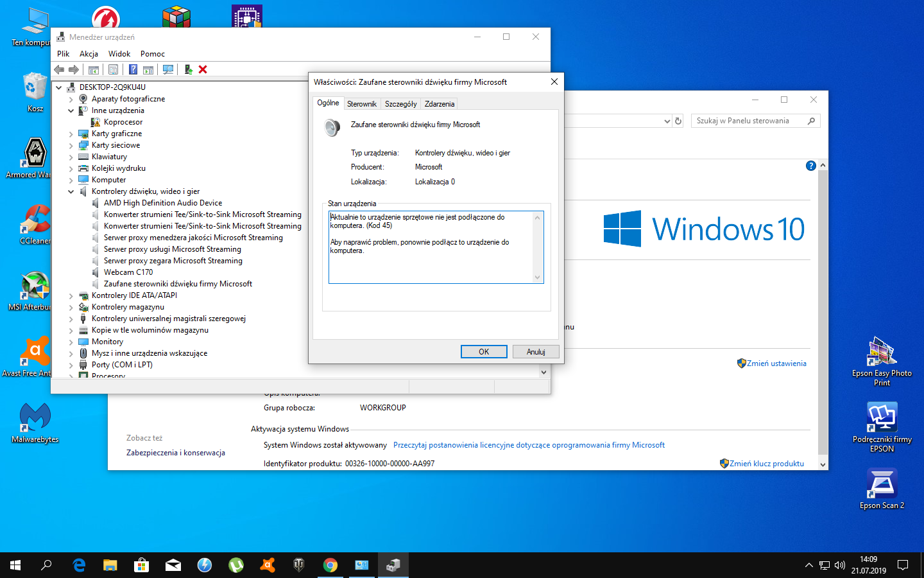Click the Zmień ustawienia link
Screen dimensions: 924x578
776,363
